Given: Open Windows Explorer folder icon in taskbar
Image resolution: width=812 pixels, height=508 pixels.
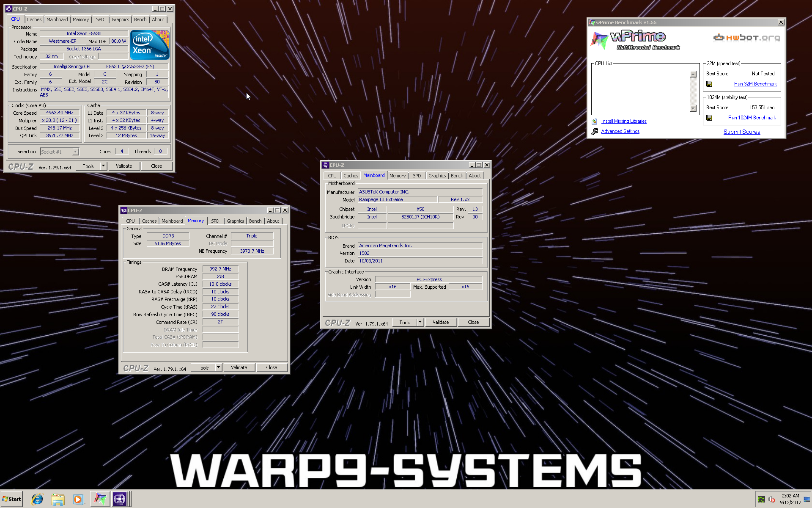Looking at the screenshot, I should tap(58, 499).
